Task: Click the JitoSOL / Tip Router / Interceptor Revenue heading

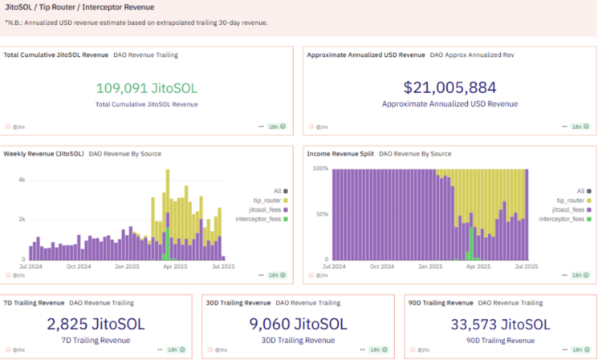Action: pyautogui.click(x=79, y=7)
